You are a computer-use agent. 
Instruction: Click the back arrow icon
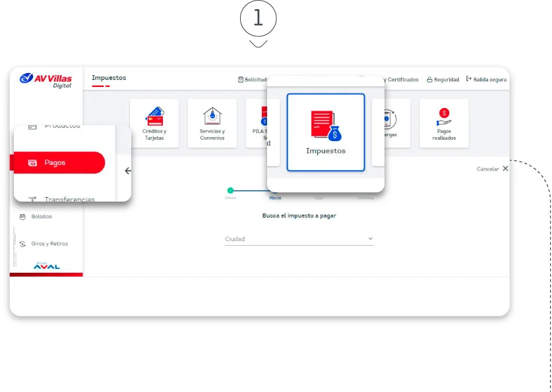[128, 171]
